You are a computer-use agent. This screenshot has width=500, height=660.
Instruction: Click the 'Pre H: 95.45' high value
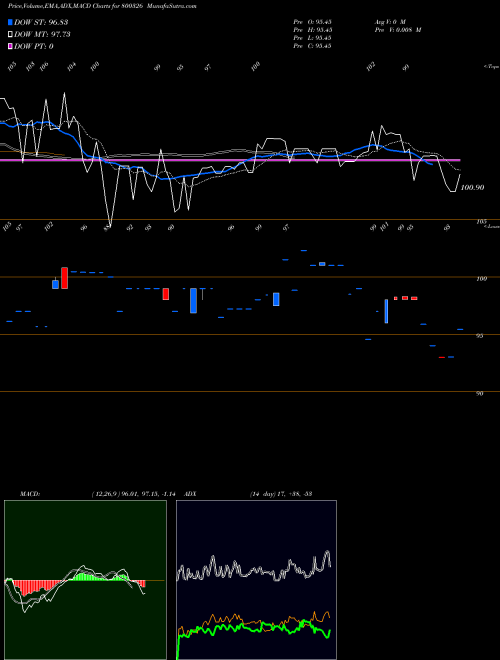312,30
